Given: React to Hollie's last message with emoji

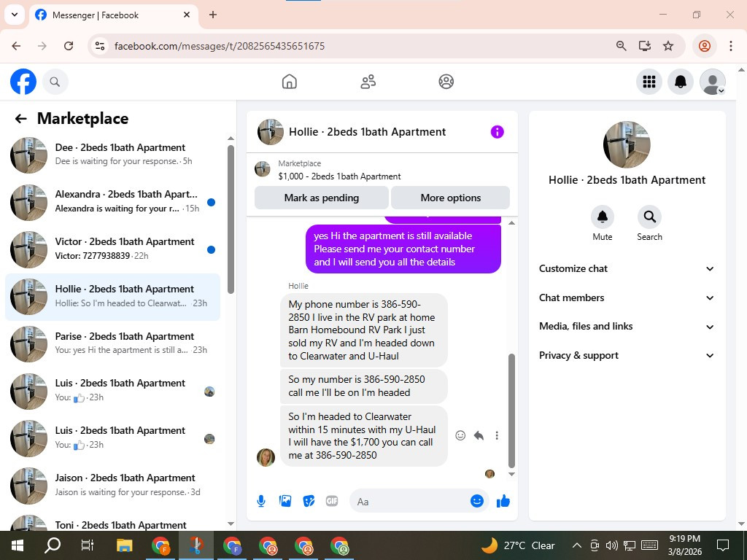Looking at the screenshot, I should tap(460, 435).
